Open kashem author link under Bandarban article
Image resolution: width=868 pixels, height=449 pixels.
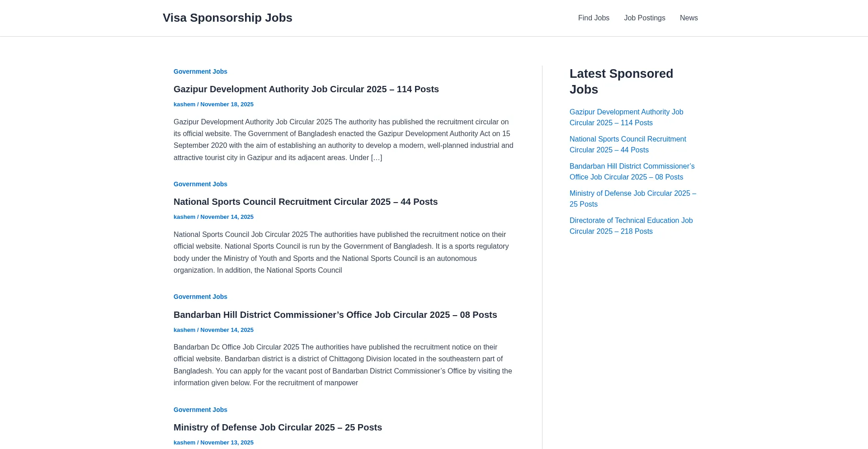tap(184, 330)
